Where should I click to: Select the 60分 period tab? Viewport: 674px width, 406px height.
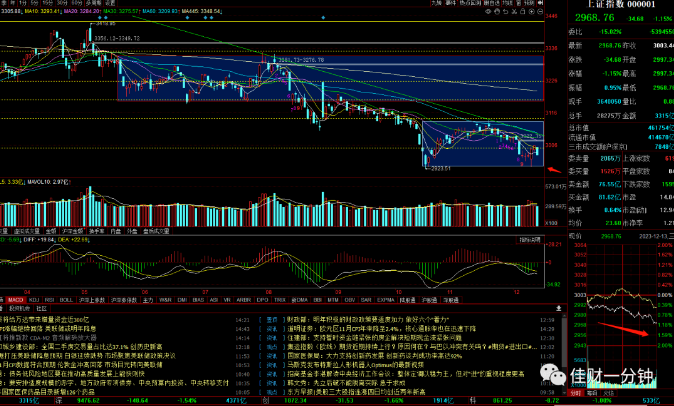77,3
